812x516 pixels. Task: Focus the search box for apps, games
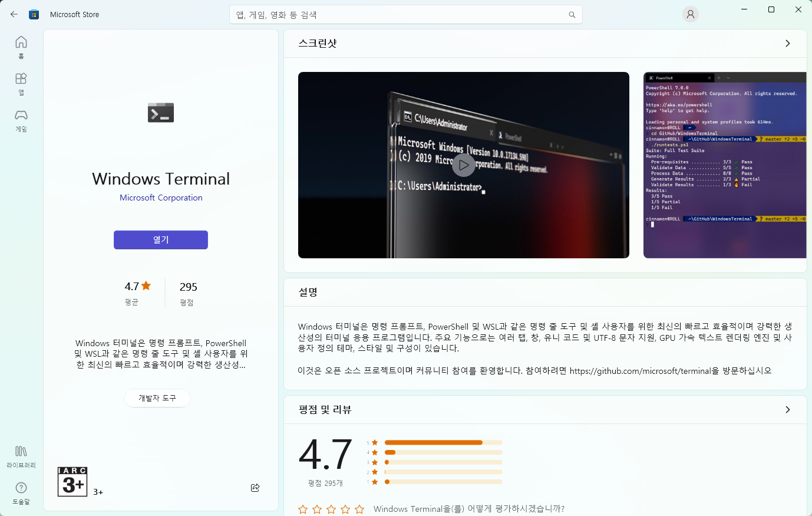coord(406,15)
